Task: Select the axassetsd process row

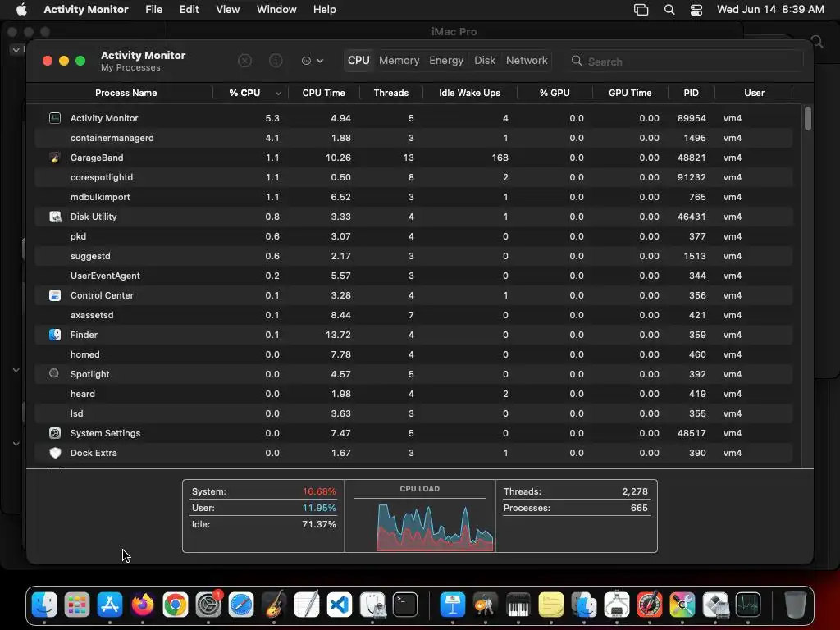Action: click(x=413, y=315)
